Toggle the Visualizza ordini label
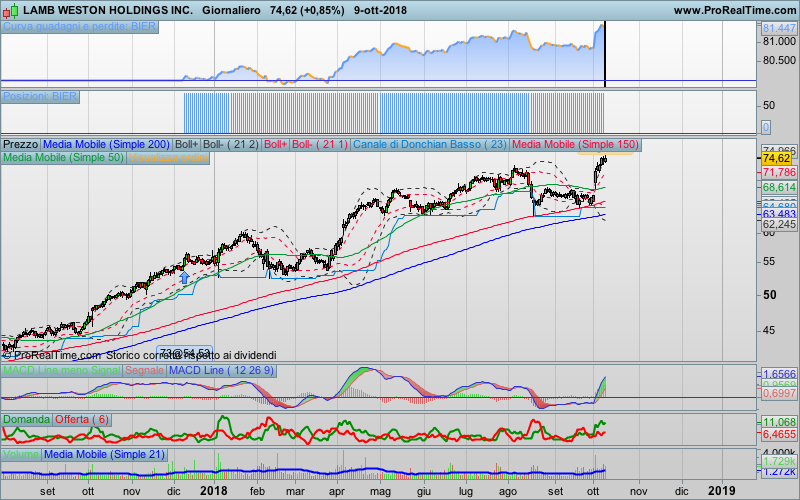 168,158
